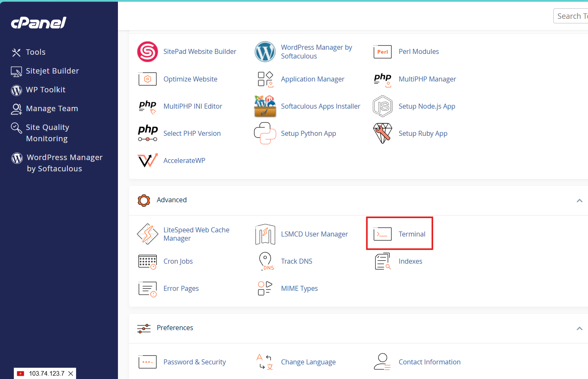Open the Setup Ruby App icon
588x379 pixels.
(383, 133)
